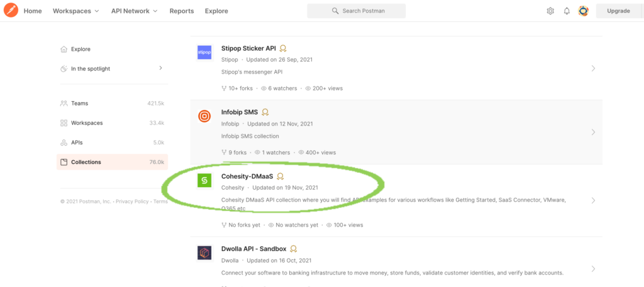Open the Infobip SMS row arrow
This screenshot has width=644, height=287.
(x=593, y=133)
